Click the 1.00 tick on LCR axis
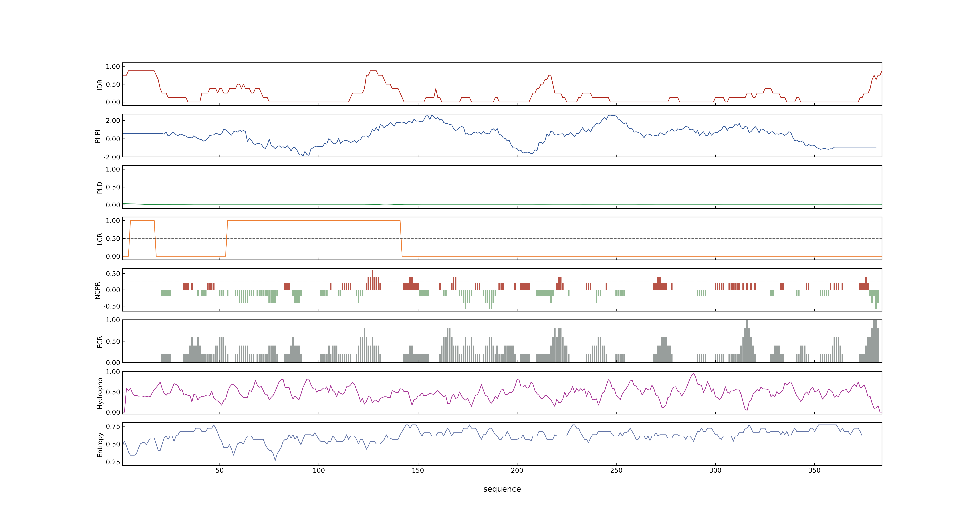This screenshot has height=523, width=980. [x=113, y=221]
